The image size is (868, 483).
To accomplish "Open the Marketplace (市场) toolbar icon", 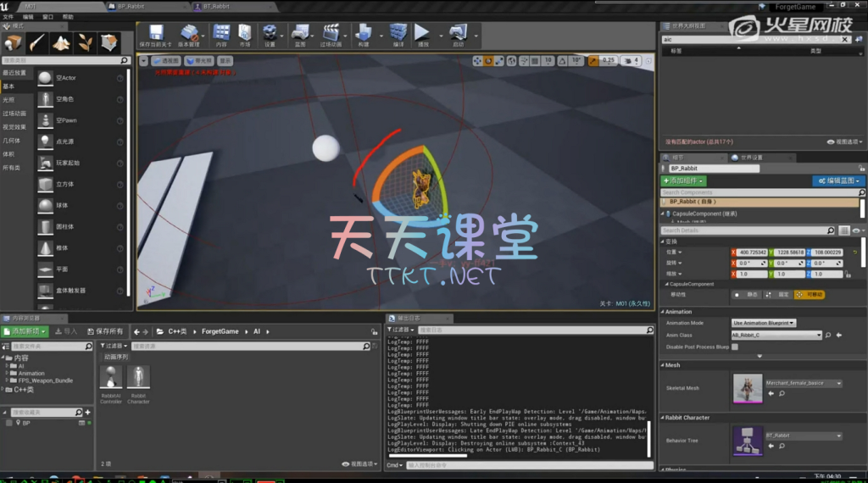I will pyautogui.click(x=245, y=34).
